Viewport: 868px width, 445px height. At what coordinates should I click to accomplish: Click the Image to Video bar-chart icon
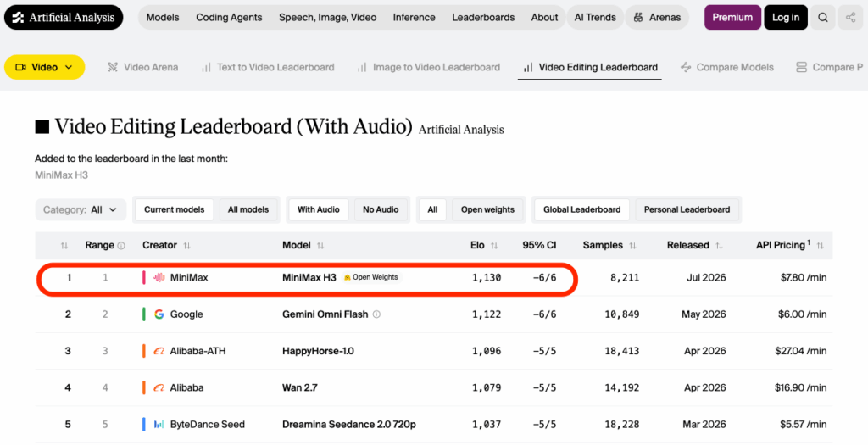point(362,67)
